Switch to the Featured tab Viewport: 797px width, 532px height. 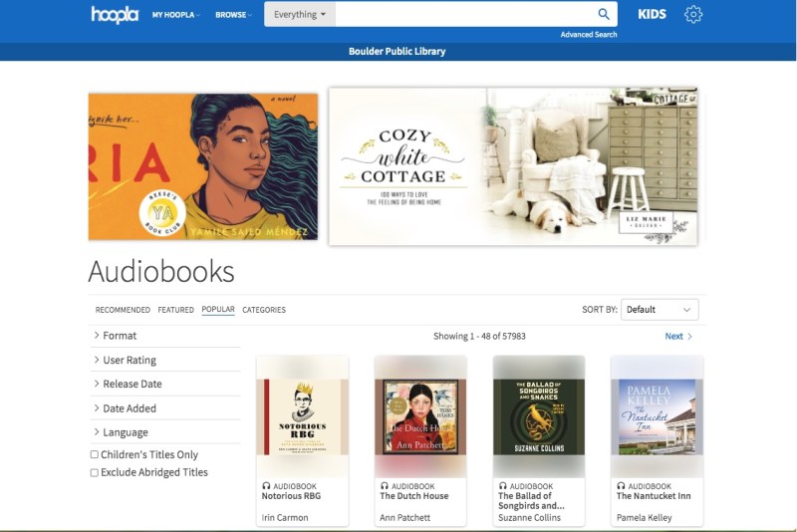click(x=176, y=310)
